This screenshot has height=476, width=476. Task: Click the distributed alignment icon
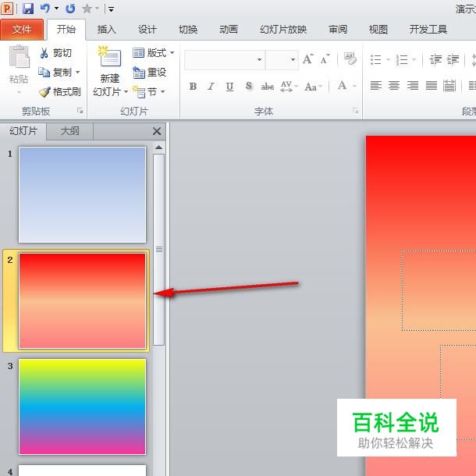point(449,86)
